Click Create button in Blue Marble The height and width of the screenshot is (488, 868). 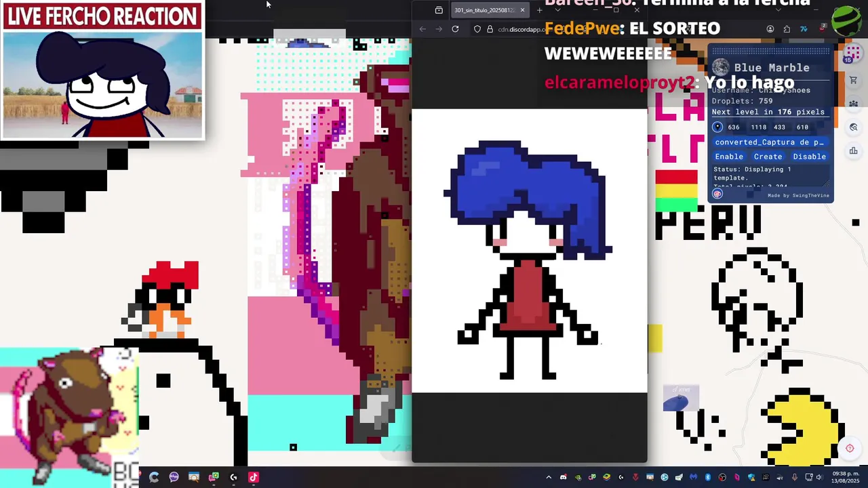(768, 157)
